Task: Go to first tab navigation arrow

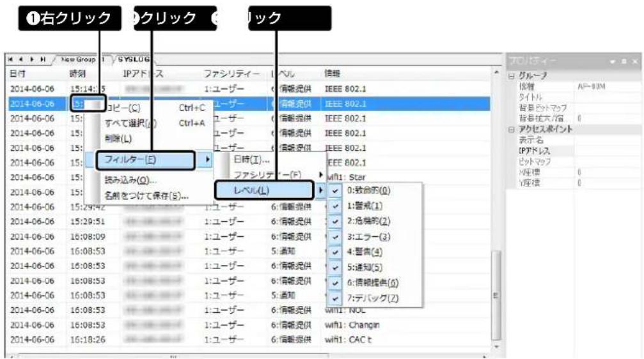Action: point(11,59)
